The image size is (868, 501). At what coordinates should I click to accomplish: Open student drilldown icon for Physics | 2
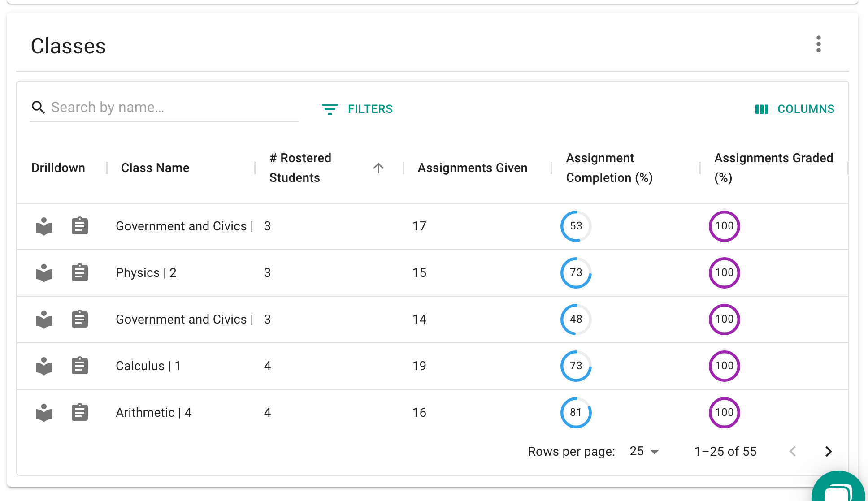coord(44,273)
